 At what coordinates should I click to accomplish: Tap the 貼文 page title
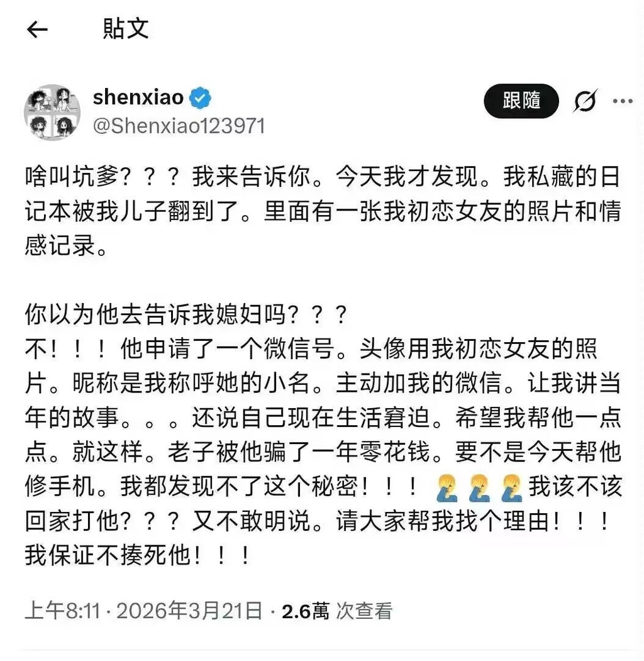tap(126, 29)
